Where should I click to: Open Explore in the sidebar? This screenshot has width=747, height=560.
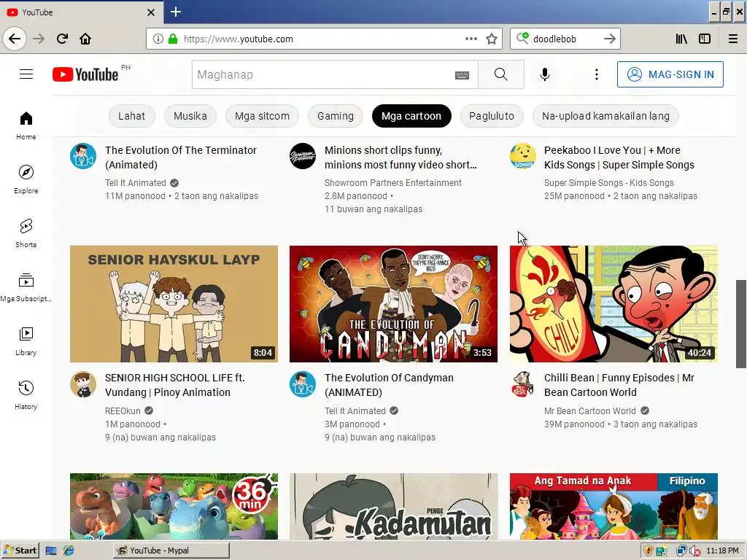(x=26, y=179)
